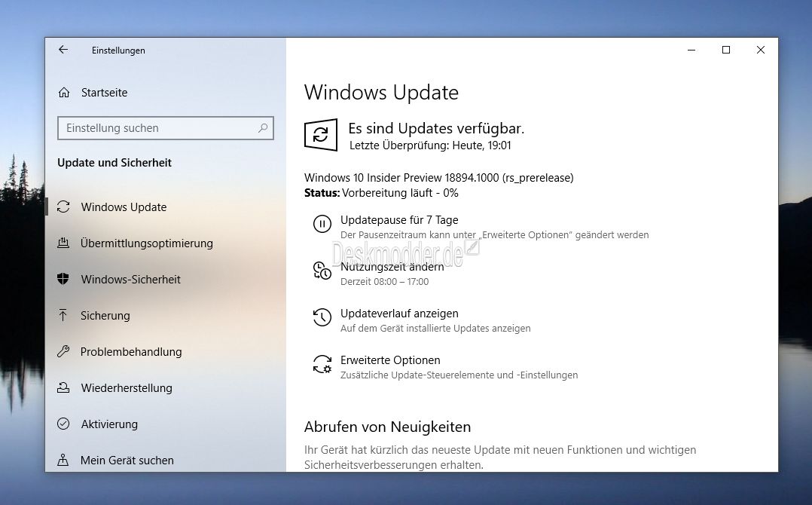Viewport: 812px width, 505px height.
Task: Click the clock icon for Nutzungszeit
Action: point(322,271)
